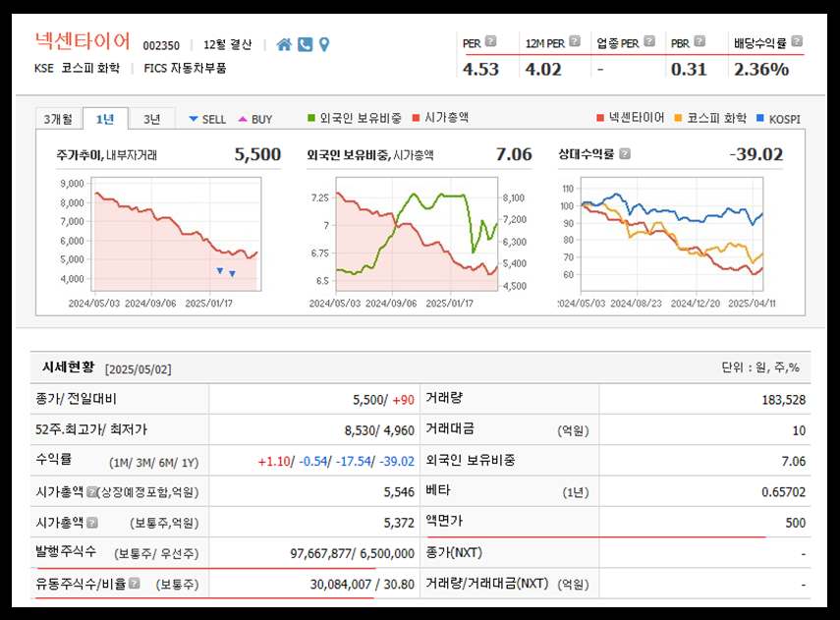Click the 시세현황 section heading

(68, 367)
